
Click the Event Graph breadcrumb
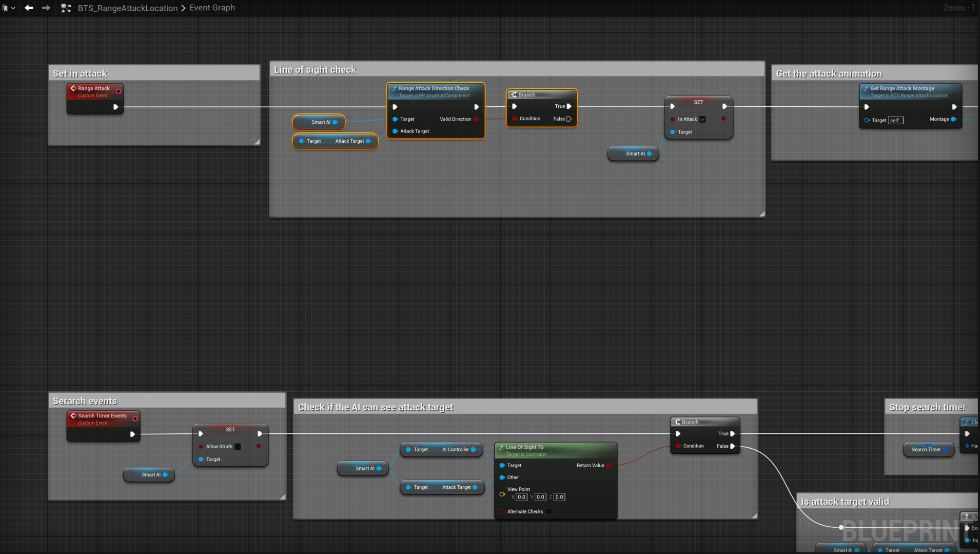pyautogui.click(x=212, y=8)
